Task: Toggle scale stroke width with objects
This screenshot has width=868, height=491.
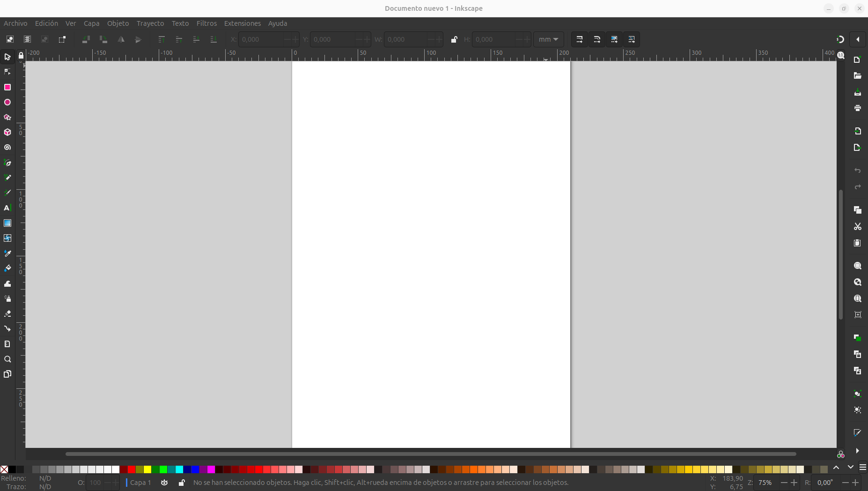Action: coord(580,39)
